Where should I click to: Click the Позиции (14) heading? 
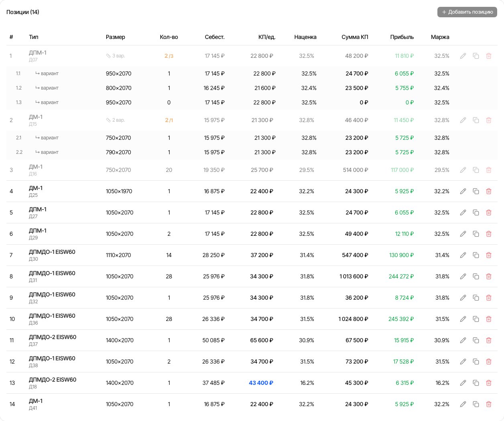tap(23, 12)
